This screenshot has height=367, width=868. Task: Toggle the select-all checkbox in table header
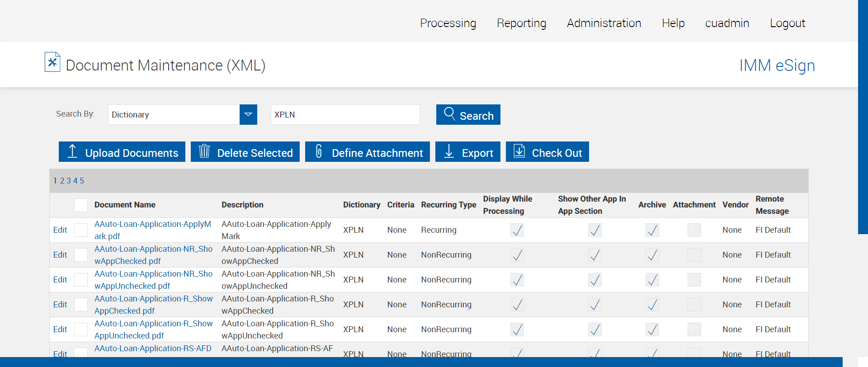point(81,205)
